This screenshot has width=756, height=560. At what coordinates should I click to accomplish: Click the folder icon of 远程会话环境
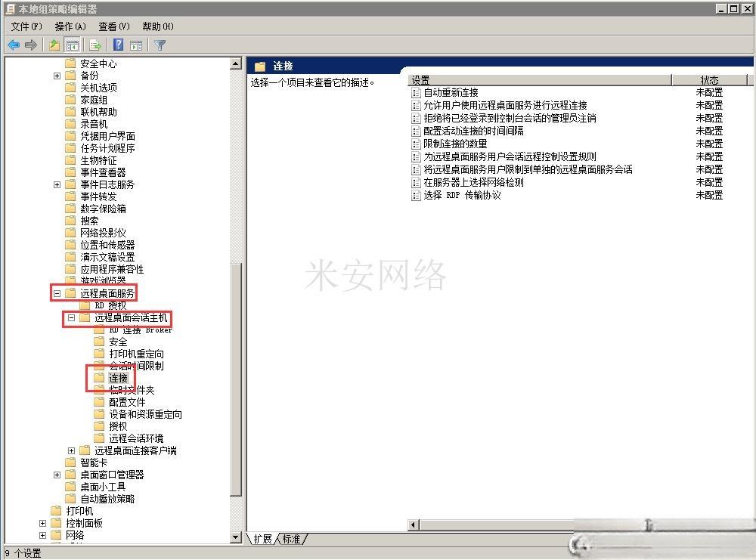click(x=99, y=438)
